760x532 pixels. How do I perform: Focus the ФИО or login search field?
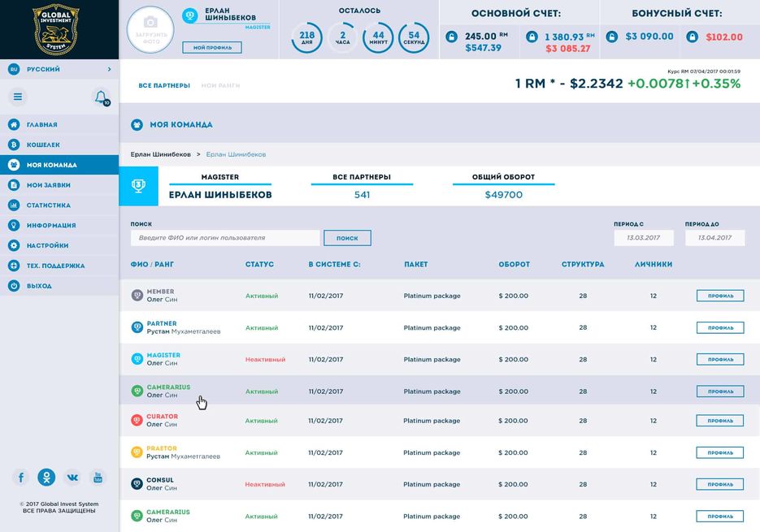coord(225,238)
